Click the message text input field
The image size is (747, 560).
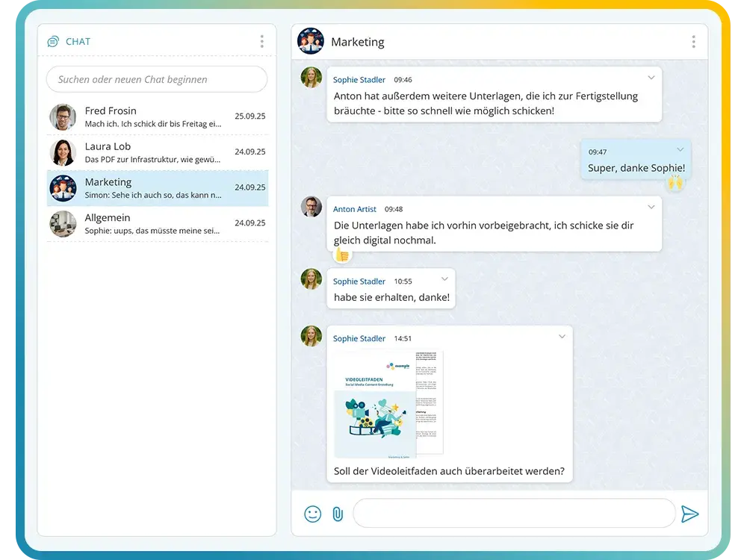514,514
